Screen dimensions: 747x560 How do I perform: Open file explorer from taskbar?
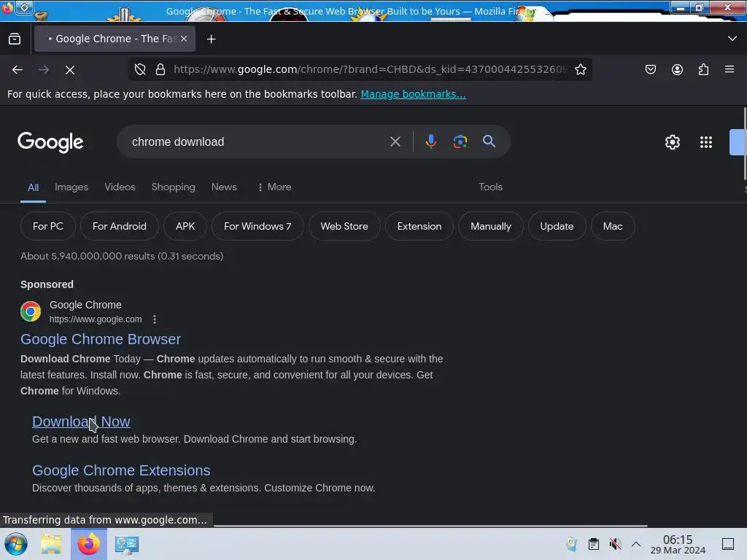point(51,544)
